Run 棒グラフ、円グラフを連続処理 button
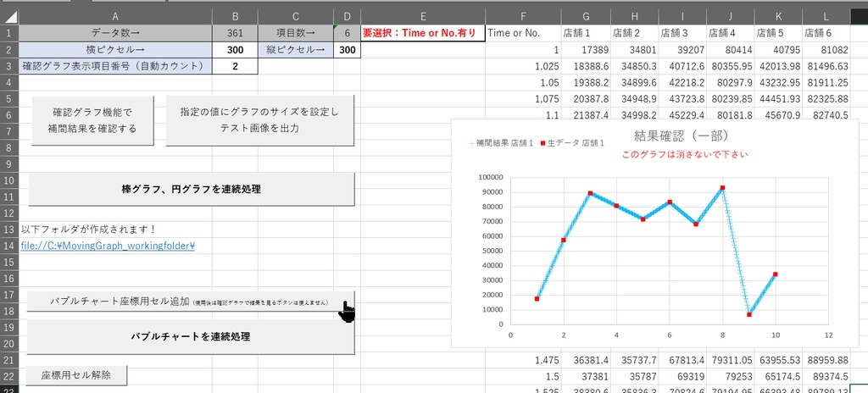This screenshot has width=868, height=393. pos(191,190)
